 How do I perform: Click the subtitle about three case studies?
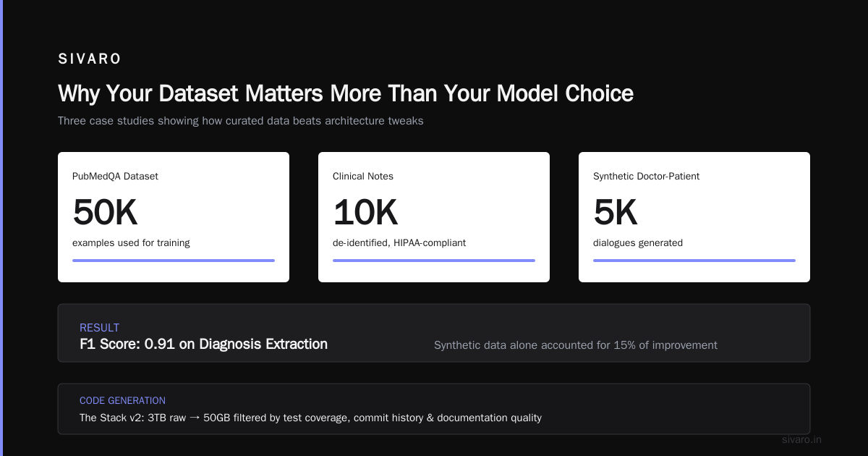tap(241, 121)
